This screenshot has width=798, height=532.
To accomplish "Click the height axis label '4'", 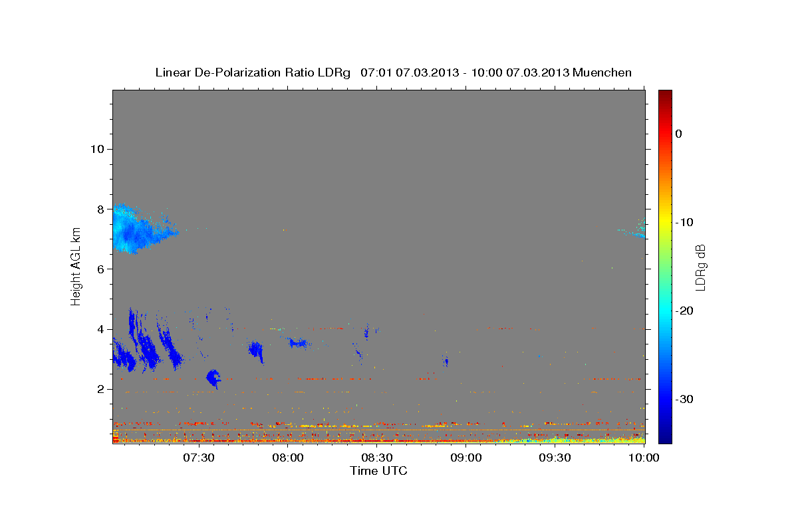I will [x=100, y=329].
